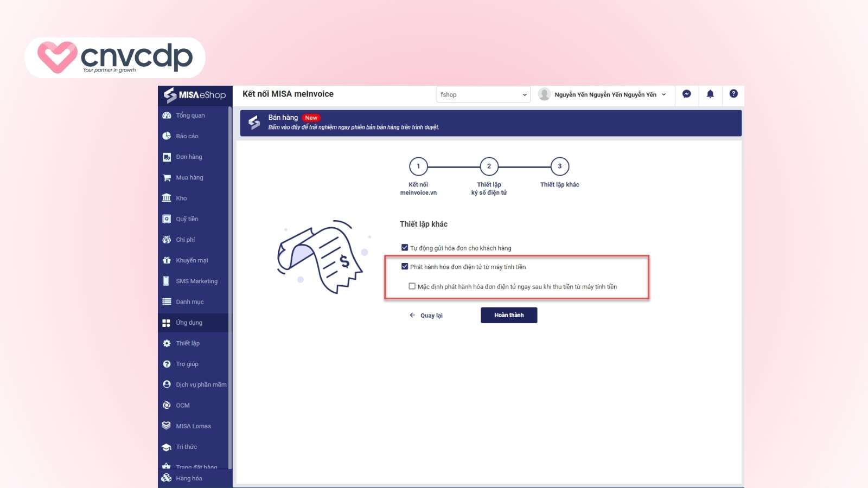The height and width of the screenshot is (488, 868).
Task: Open notifications bell icon
Action: [x=710, y=94]
